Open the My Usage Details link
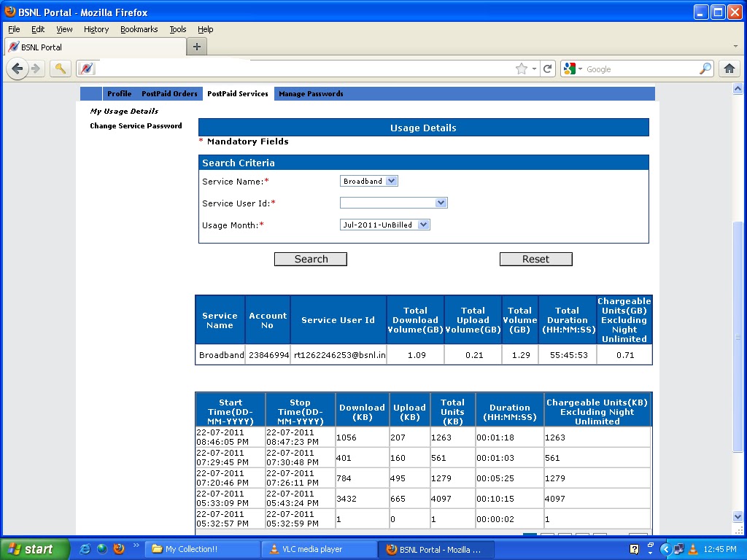Screen dimensions: 747x560 (124, 111)
